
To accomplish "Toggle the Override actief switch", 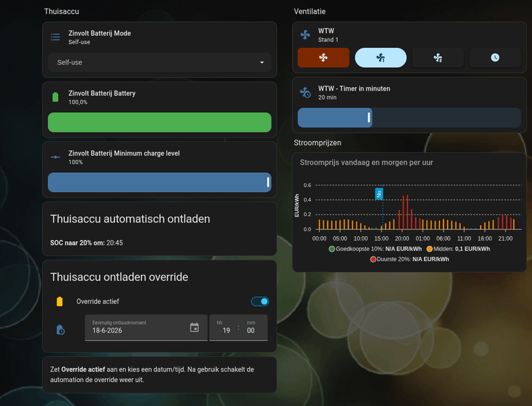I will [260, 301].
